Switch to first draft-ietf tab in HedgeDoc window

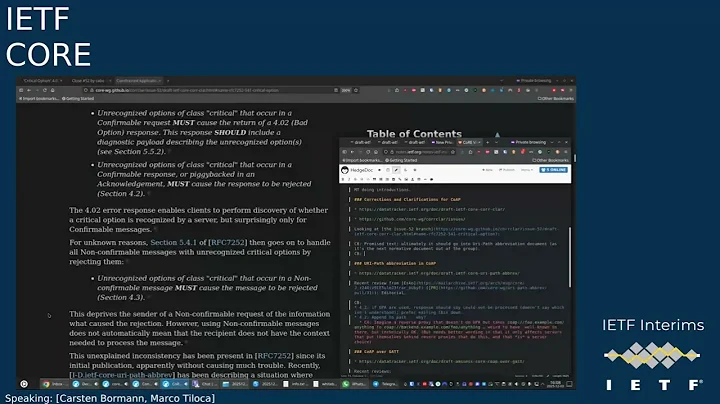coord(363,142)
